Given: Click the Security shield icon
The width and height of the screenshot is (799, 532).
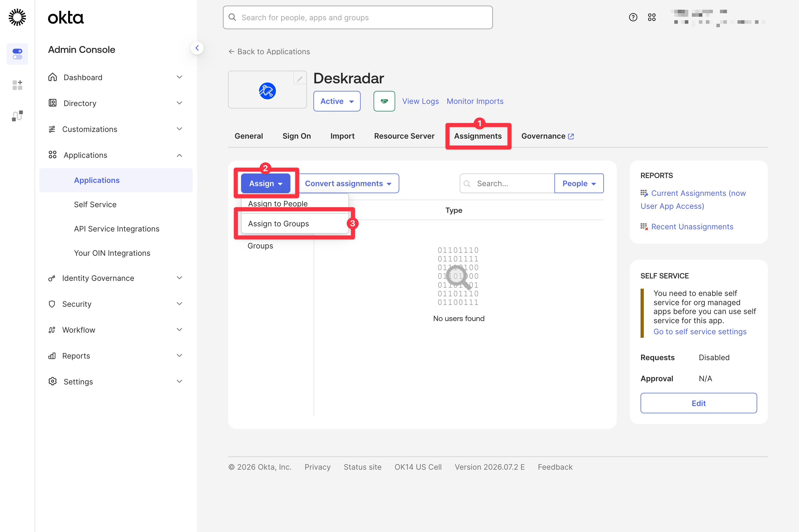Looking at the screenshot, I should (x=52, y=304).
